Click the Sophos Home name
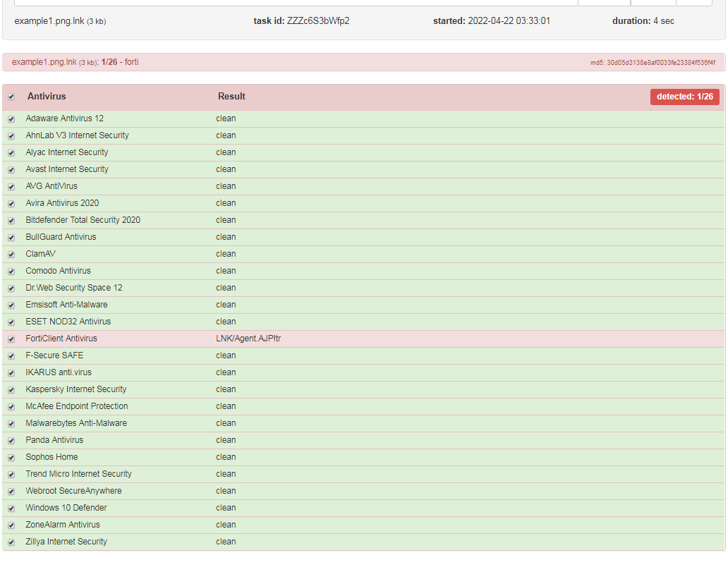Screen dimensions: 728x572 point(51,457)
